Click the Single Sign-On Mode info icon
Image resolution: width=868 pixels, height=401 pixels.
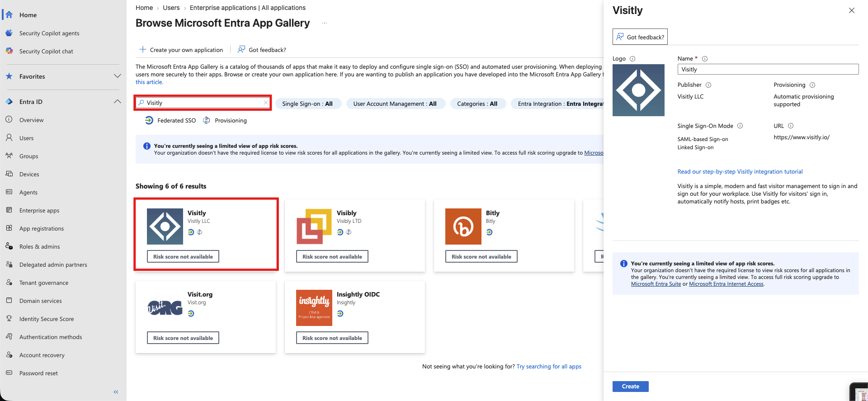click(x=740, y=126)
